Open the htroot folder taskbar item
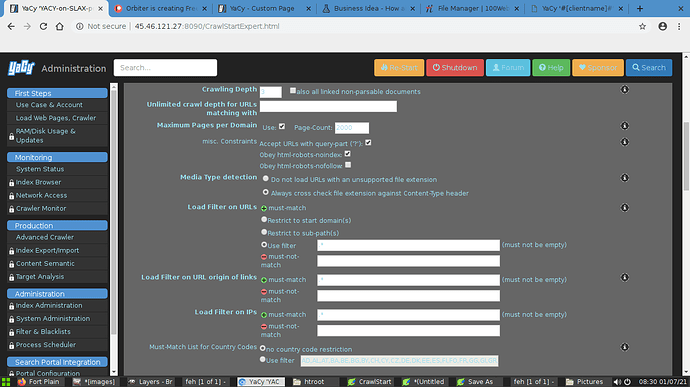690x387 pixels. point(308,382)
